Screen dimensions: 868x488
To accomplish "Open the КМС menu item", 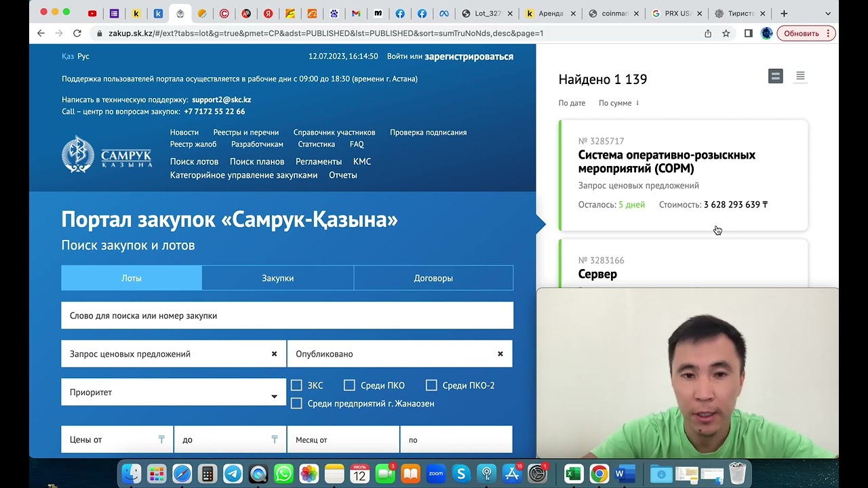I will click(x=362, y=161).
